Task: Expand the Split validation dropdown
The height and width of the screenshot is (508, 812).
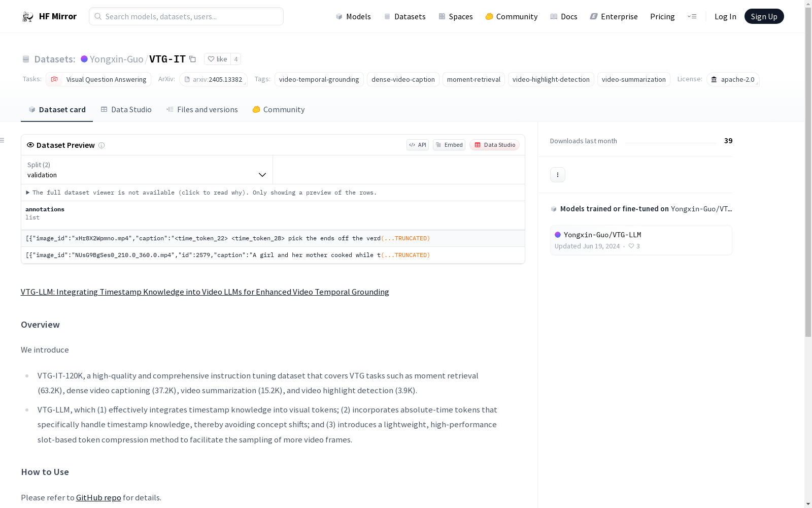Action: point(147,170)
